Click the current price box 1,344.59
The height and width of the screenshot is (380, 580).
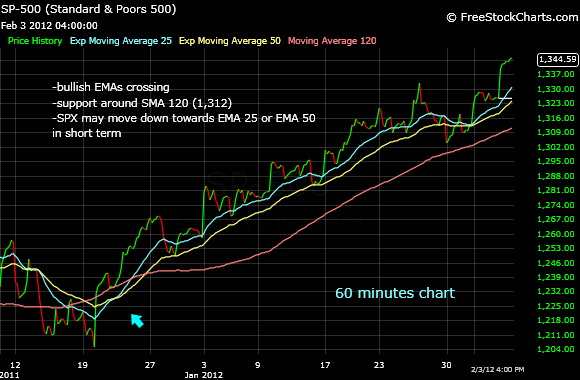[x=558, y=60]
